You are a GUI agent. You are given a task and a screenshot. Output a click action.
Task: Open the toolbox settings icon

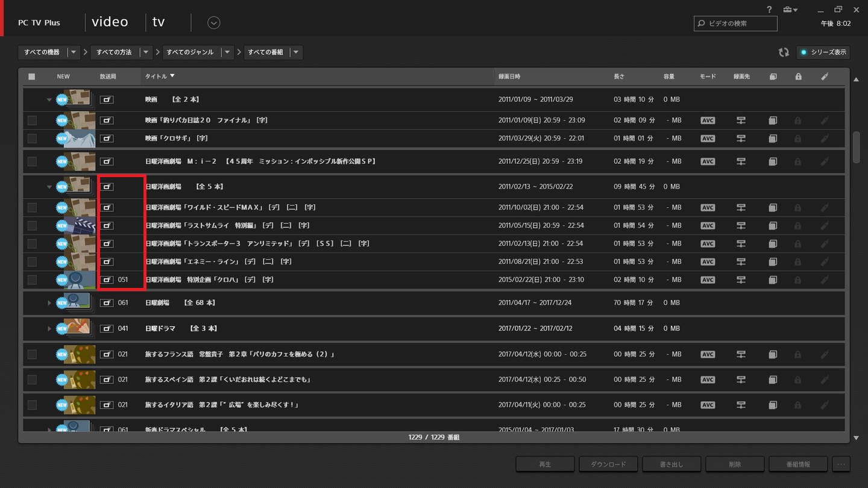789,10
